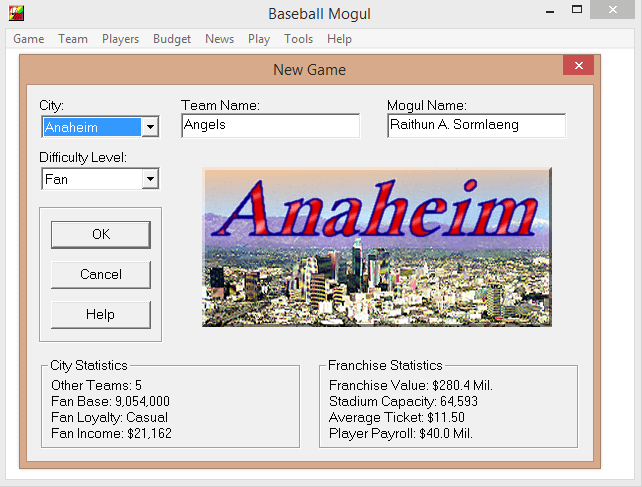Confirm new game with OK button
642x487 pixels.
click(101, 235)
